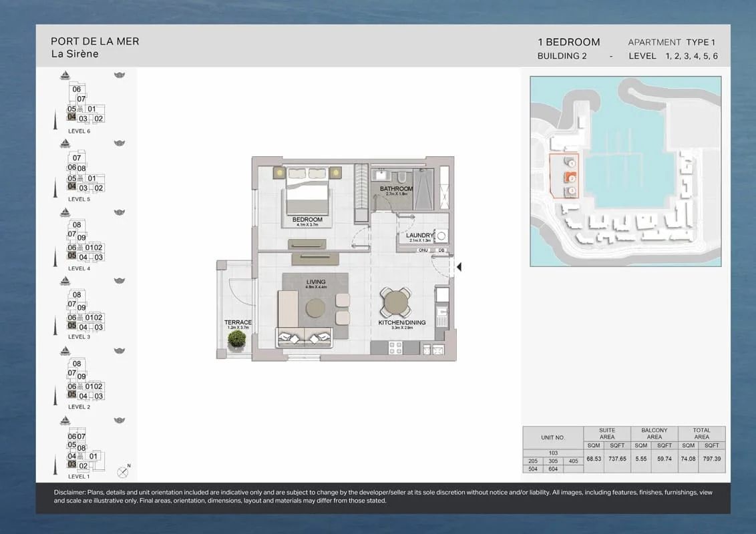Click the PORT DE LA MER heading
The image size is (756, 534).
tap(95, 41)
